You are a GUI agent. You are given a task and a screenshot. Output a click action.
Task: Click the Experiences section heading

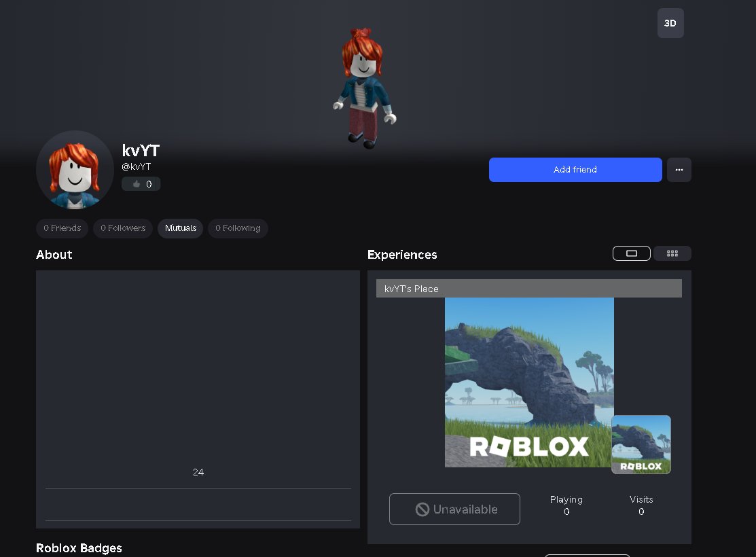pyautogui.click(x=402, y=255)
